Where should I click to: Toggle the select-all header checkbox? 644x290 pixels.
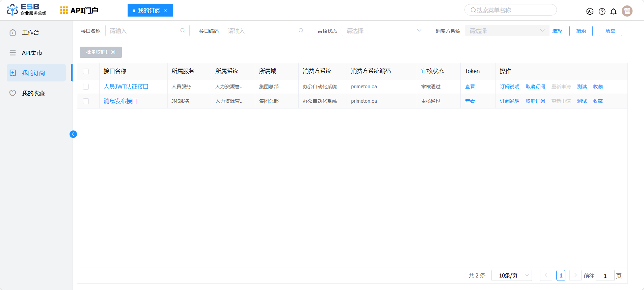[x=86, y=71]
